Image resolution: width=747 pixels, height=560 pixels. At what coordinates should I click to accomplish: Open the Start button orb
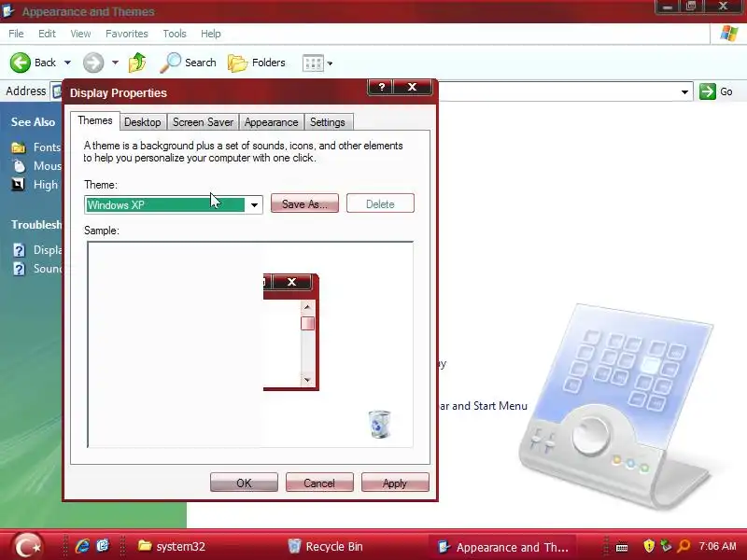click(x=27, y=546)
